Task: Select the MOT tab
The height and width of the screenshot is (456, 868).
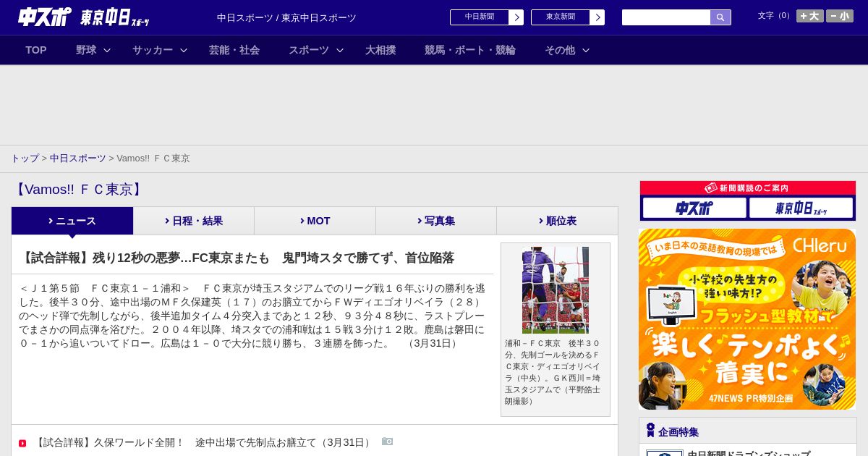Action: coord(315,221)
